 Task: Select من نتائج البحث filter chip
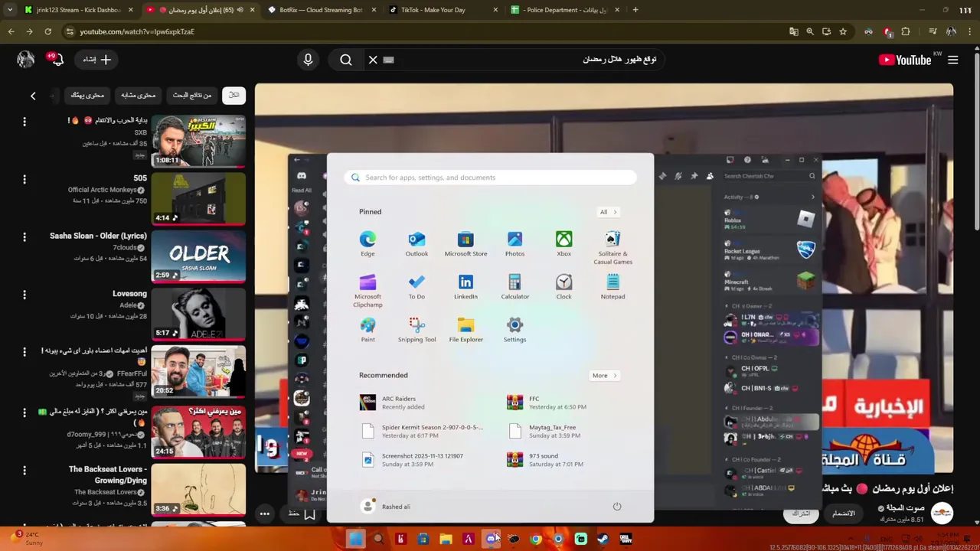click(x=192, y=95)
